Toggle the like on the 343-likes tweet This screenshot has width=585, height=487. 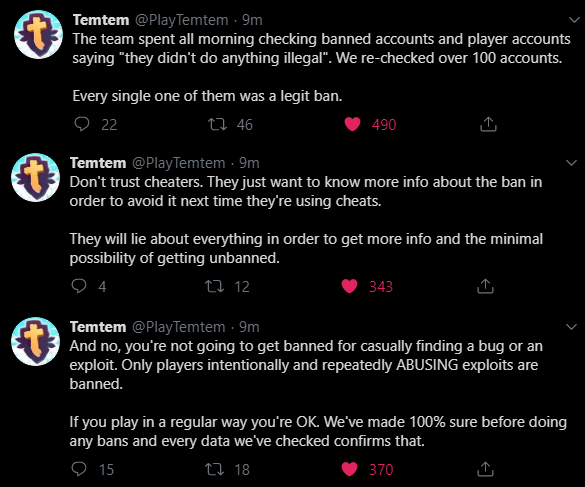[x=350, y=286]
